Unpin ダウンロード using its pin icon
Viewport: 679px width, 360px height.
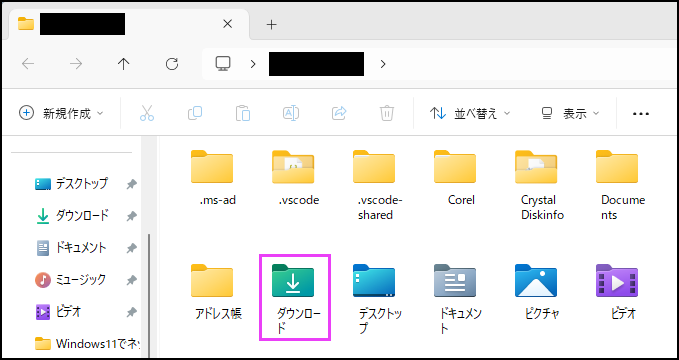(131, 217)
